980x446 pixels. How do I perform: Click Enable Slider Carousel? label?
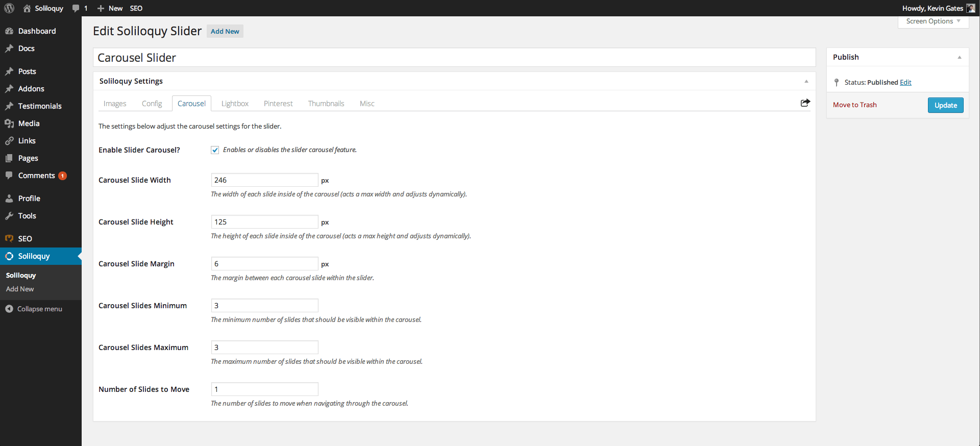(139, 150)
